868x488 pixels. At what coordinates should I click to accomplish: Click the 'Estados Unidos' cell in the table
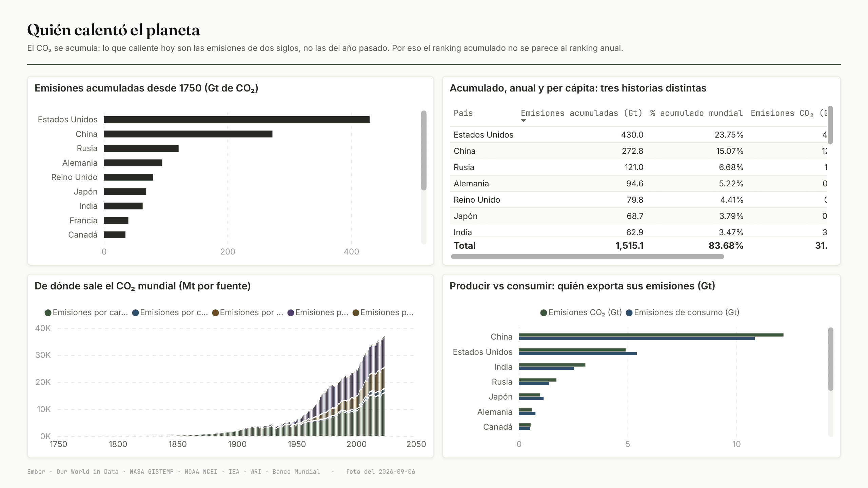point(484,135)
